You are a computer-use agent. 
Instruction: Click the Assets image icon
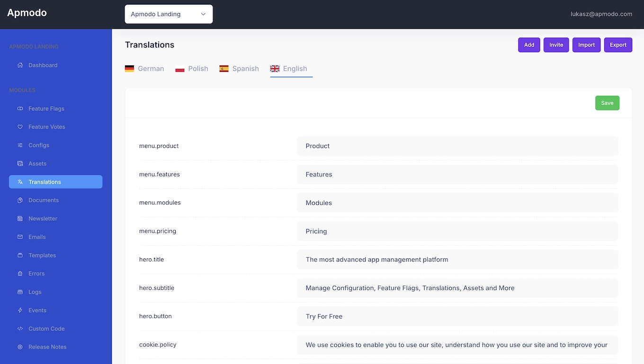20,164
